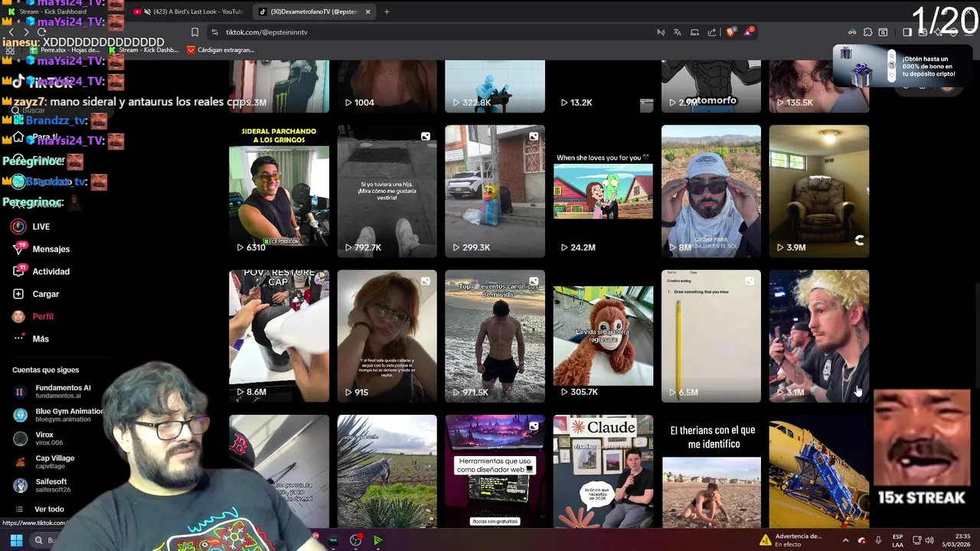This screenshot has width=980, height=551.
Task: Open Blue Gym Animation followed account
Action: pos(57,415)
